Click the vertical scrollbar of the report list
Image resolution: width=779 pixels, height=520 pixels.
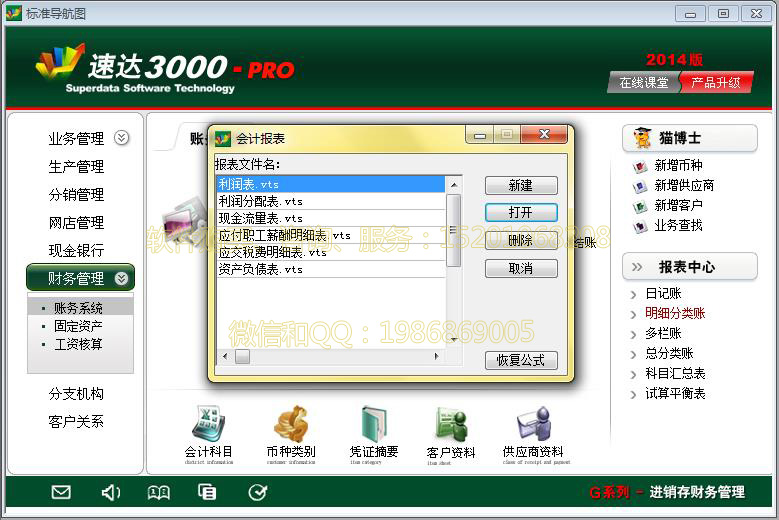coord(453,230)
